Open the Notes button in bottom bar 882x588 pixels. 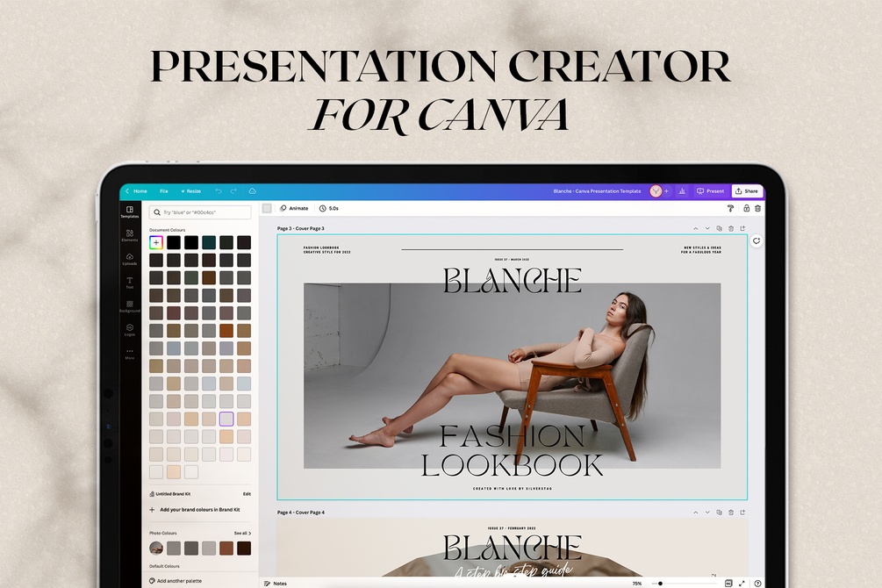pos(276,584)
